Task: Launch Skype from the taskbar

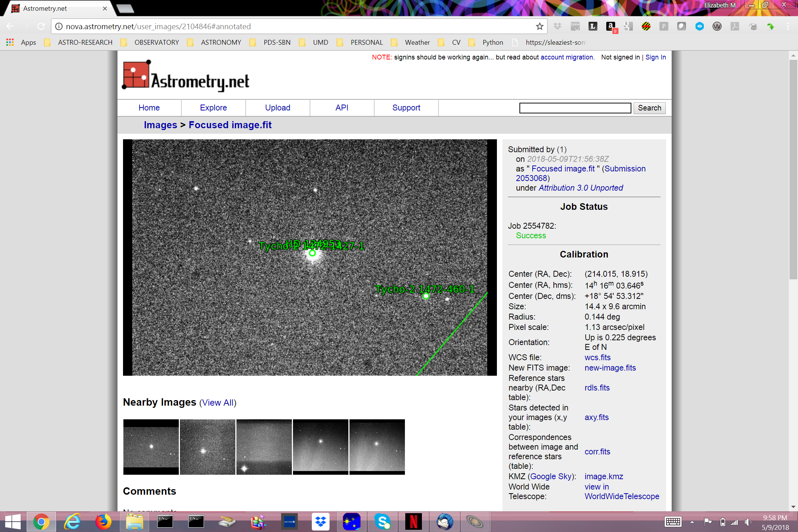Action: point(382,522)
